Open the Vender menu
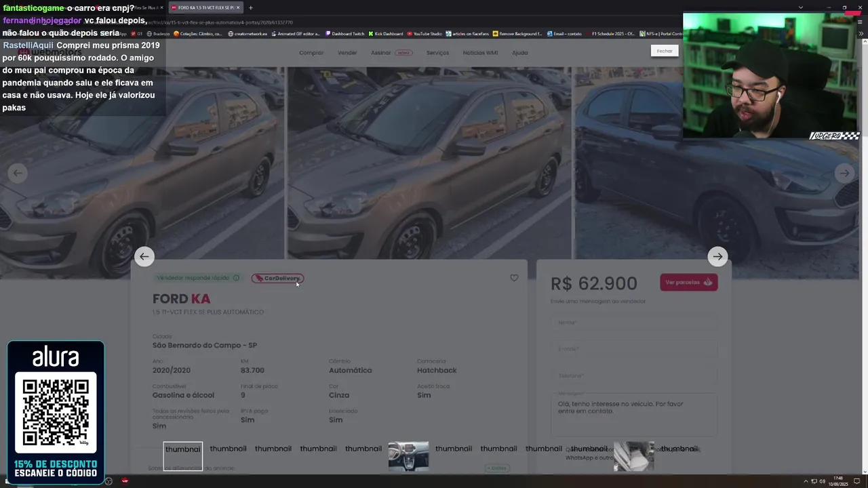Viewport: 868px width, 488px height. pyautogui.click(x=347, y=53)
